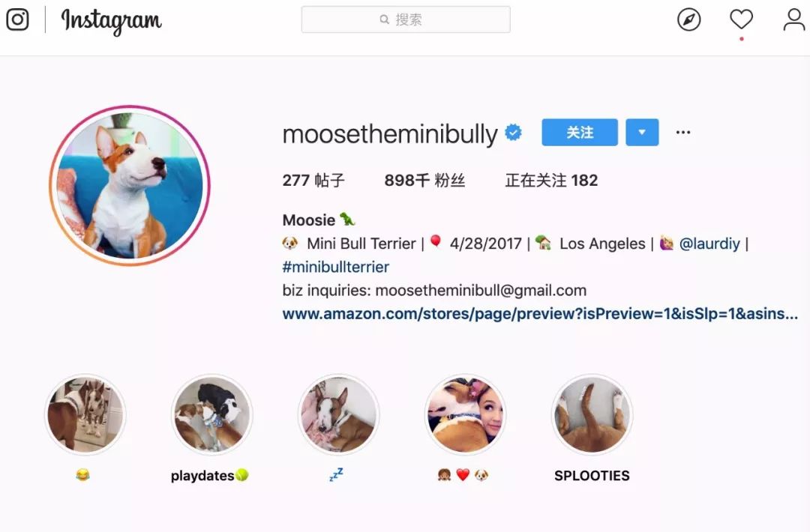Open the Explore compass icon
This screenshot has width=810, height=532.
[689, 19]
